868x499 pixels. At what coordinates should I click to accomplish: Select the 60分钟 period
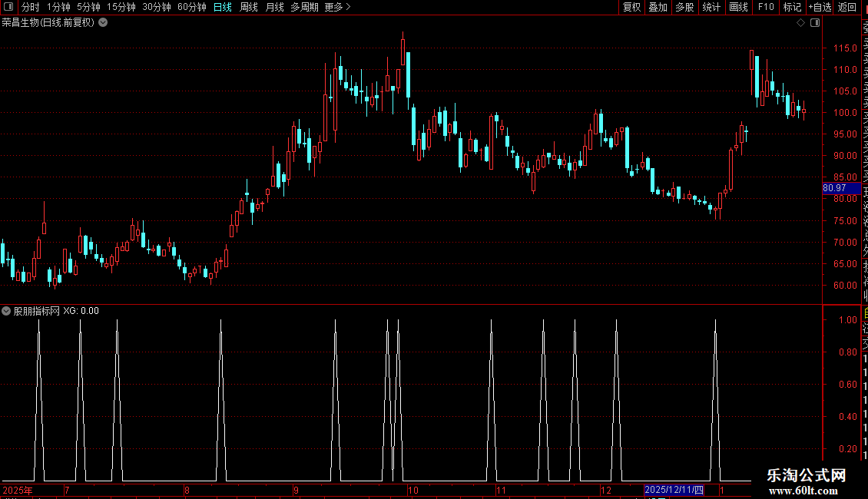click(x=192, y=7)
